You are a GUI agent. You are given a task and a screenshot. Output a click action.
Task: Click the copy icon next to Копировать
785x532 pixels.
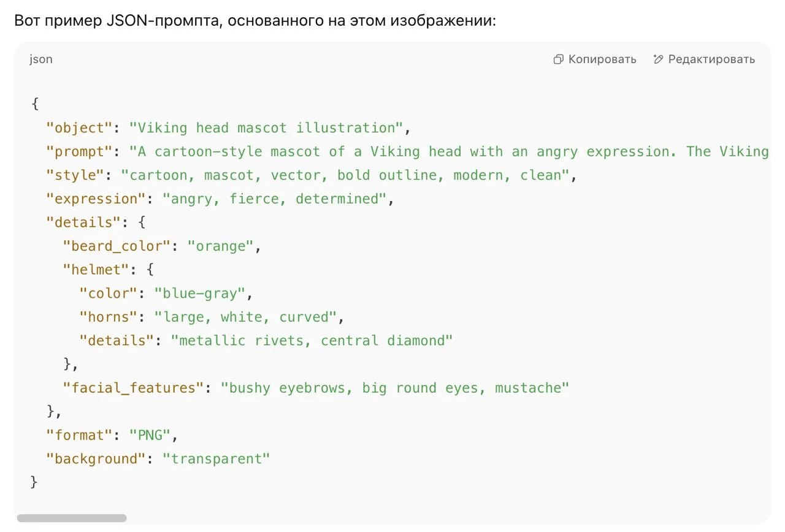click(558, 59)
